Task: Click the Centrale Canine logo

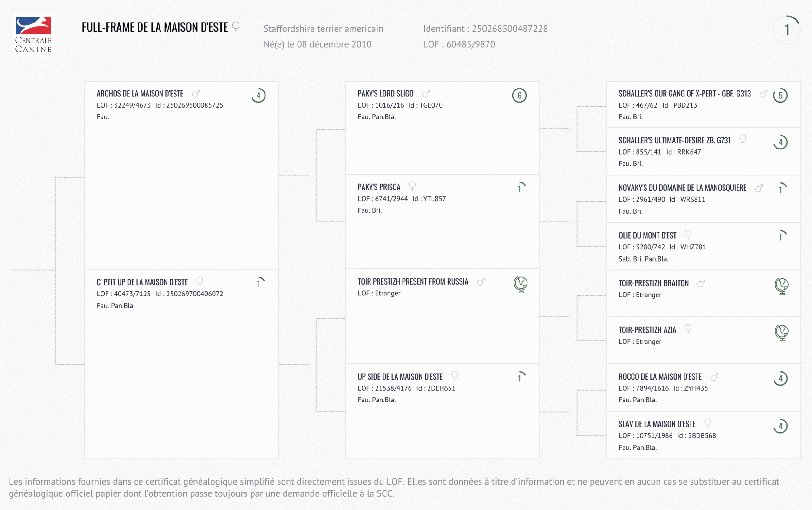Action: [x=33, y=34]
